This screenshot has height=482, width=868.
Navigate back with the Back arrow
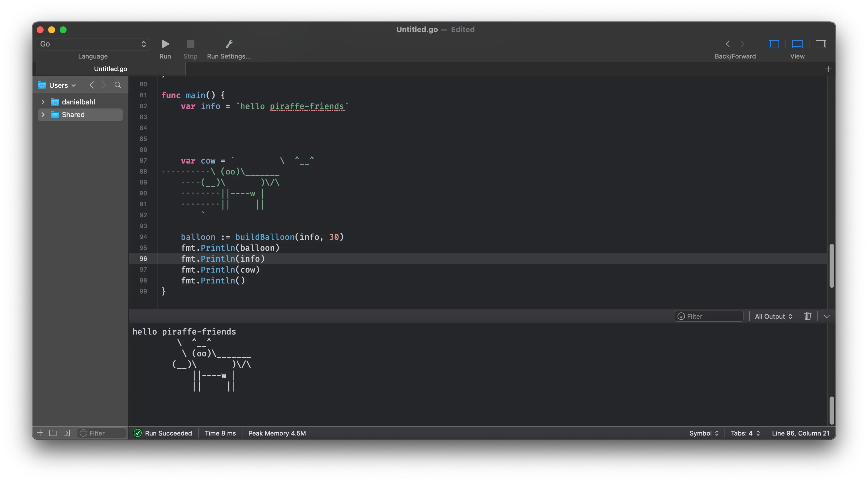(x=728, y=44)
